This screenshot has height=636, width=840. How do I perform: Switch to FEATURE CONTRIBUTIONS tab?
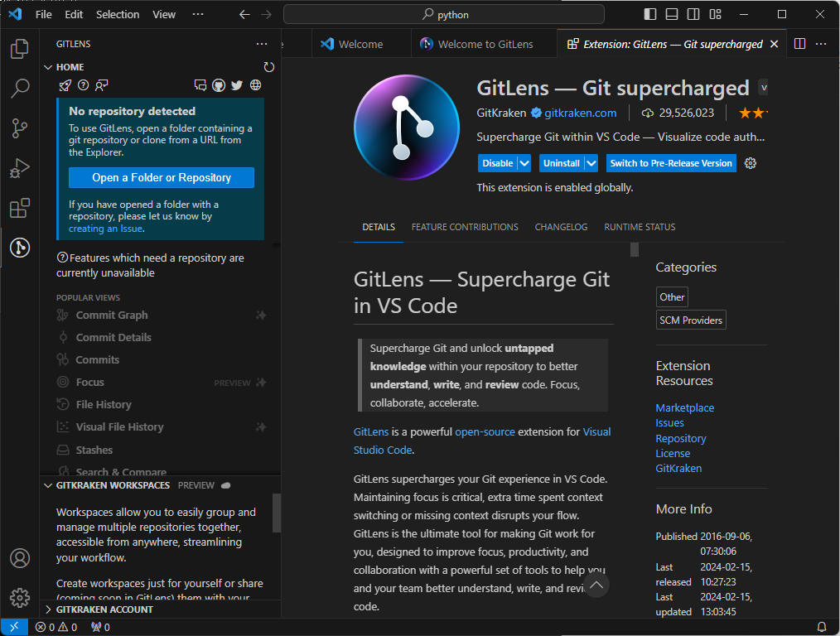tap(465, 227)
